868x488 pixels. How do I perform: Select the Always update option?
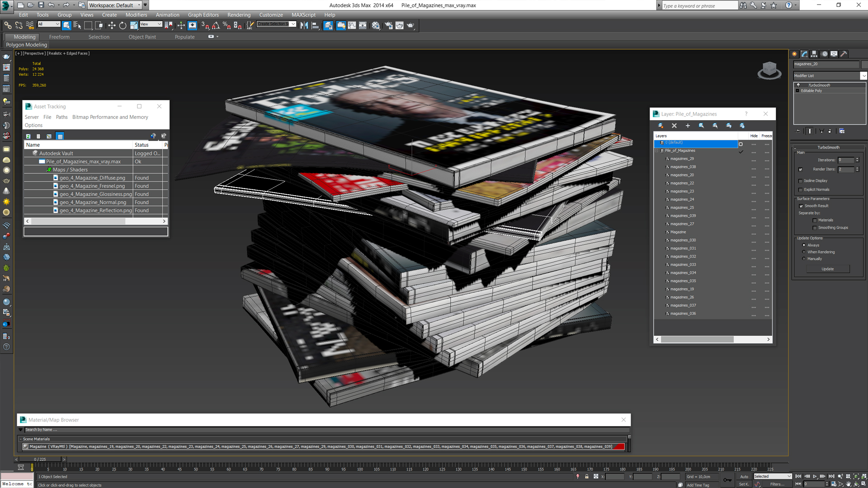click(804, 245)
